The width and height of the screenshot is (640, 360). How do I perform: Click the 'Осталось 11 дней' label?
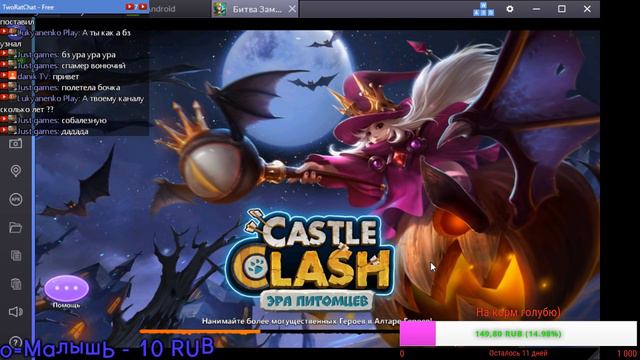pos(518,353)
